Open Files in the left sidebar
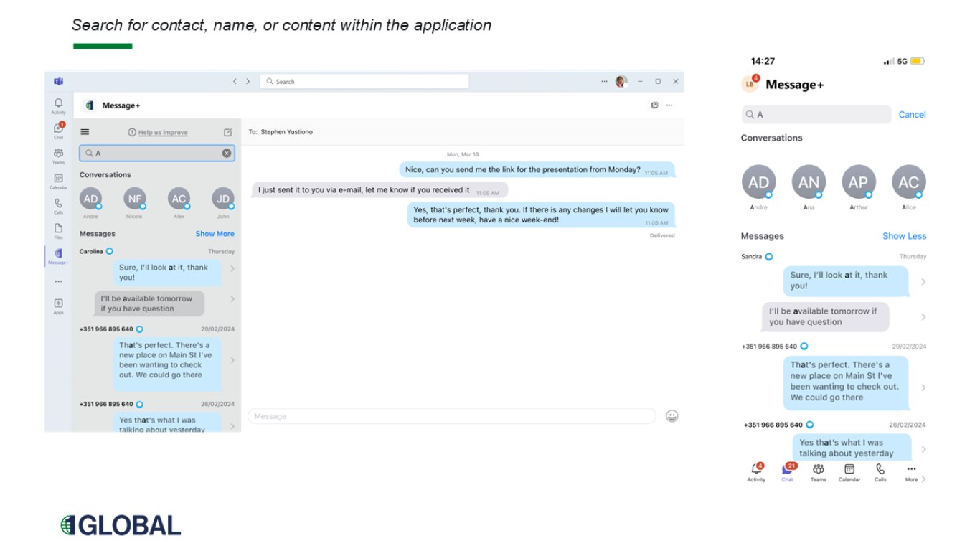 coord(58,230)
